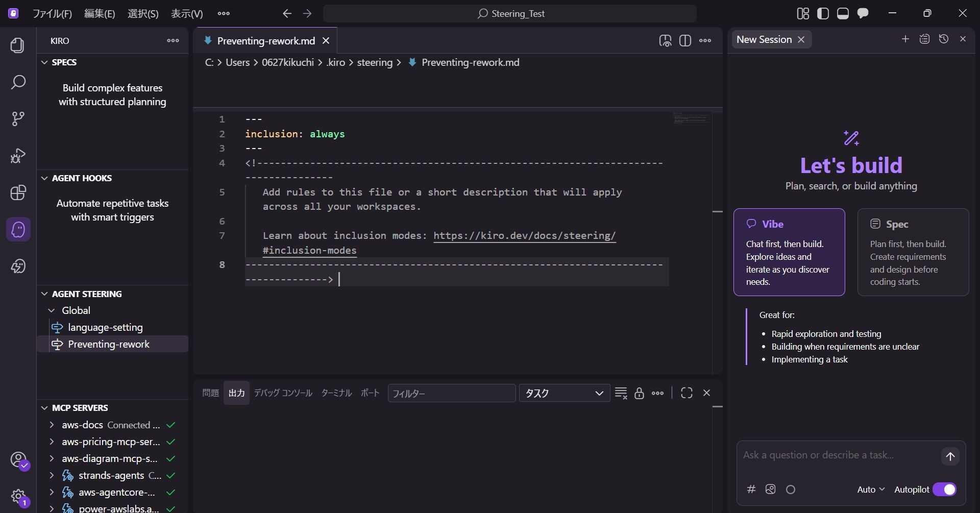
Task: Open the Kiro ghost panel in activity bar
Action: pos(18,229)
